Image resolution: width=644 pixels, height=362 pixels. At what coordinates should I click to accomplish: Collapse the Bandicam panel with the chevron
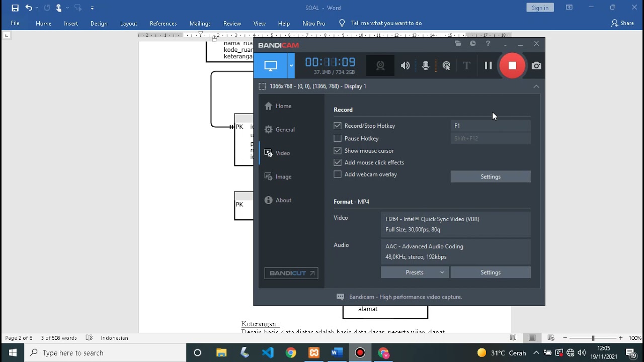pyautogui.click(x=536, y=86)
